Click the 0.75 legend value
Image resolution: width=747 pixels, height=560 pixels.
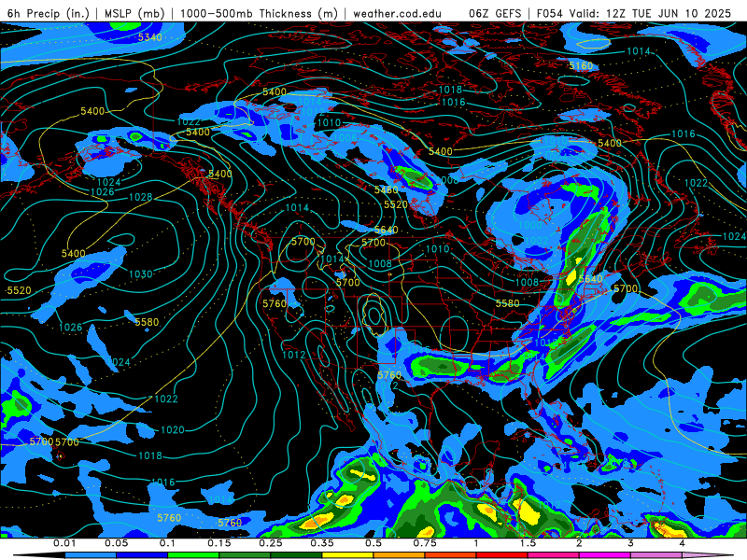425,543
